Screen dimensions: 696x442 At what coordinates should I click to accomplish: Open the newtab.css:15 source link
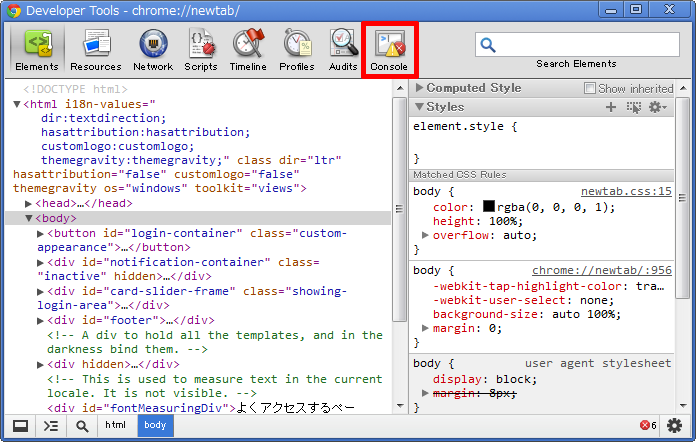pos(626,191)
